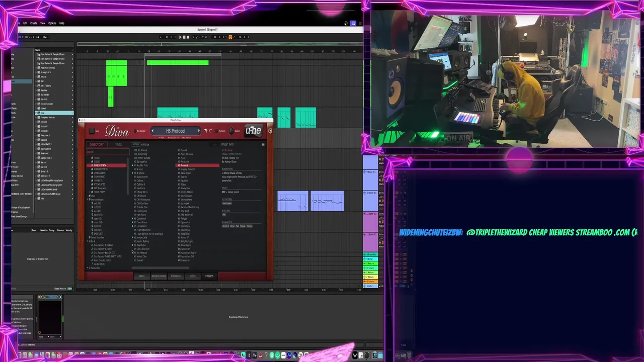Expand the Analog Lab V browser entry
The width and height of the screenshot is (644, 362).
pos(36,72)
